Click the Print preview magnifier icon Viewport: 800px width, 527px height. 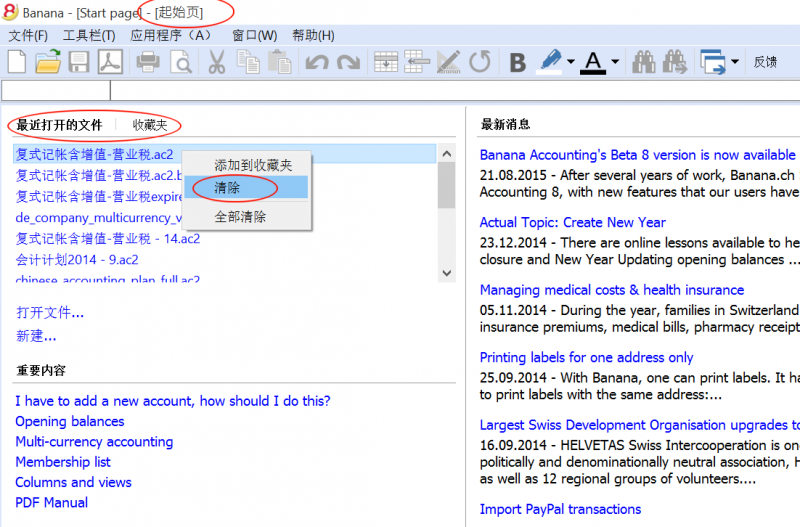(181, 63)
